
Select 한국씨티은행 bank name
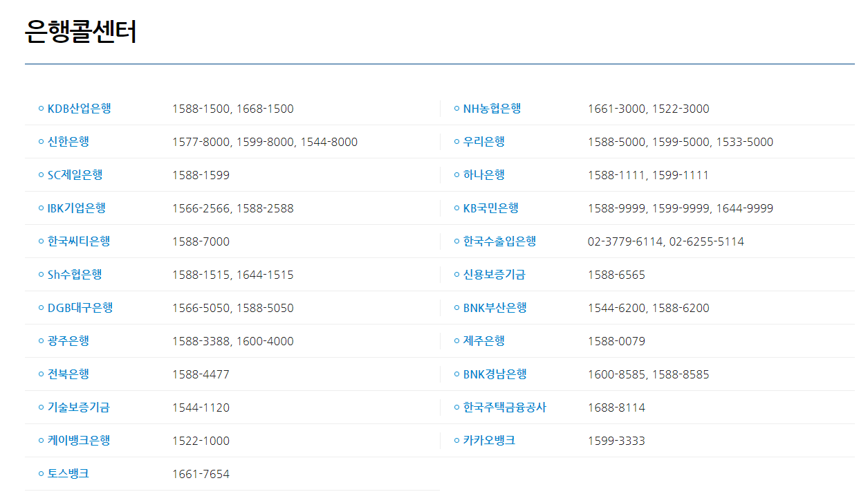point(78,241)
